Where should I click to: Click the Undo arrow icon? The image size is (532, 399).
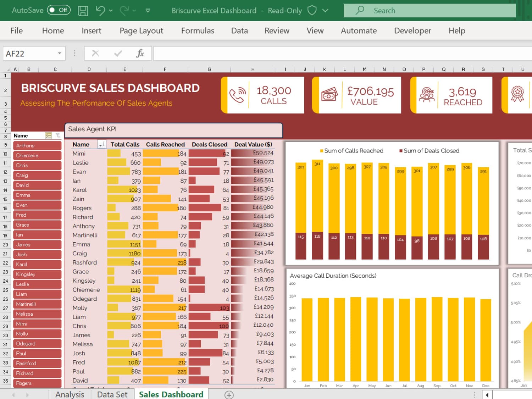[x=100, y=11]
